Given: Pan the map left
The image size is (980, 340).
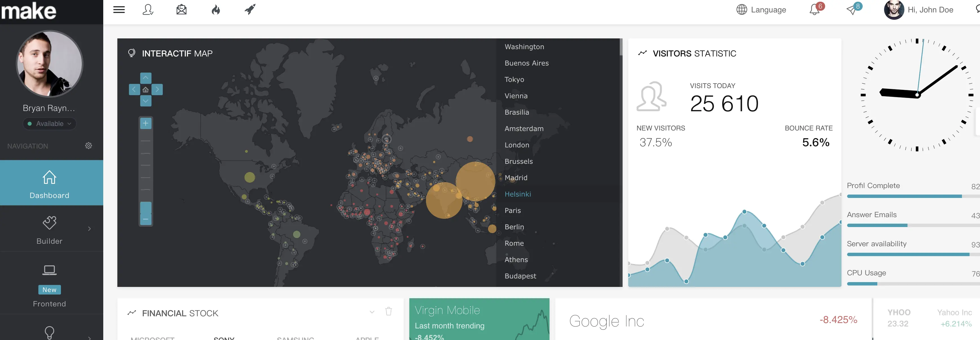Looking at the screenshot, I should 134,90.
